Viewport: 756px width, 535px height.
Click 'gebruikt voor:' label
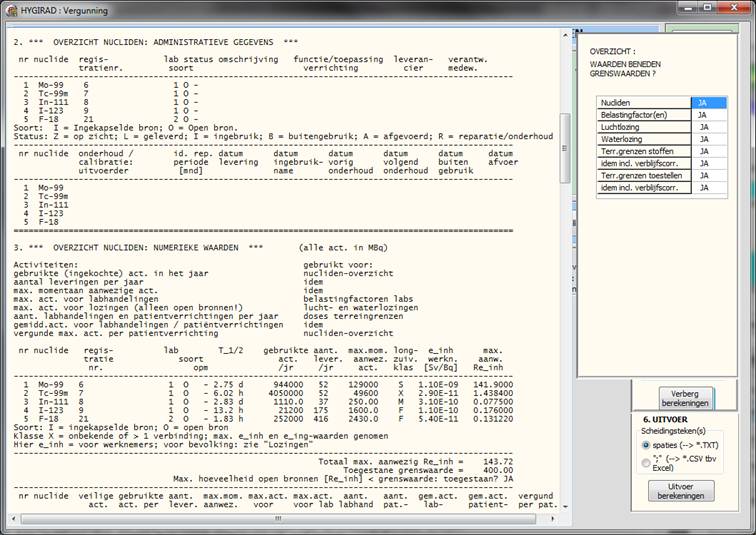[338, 265]
